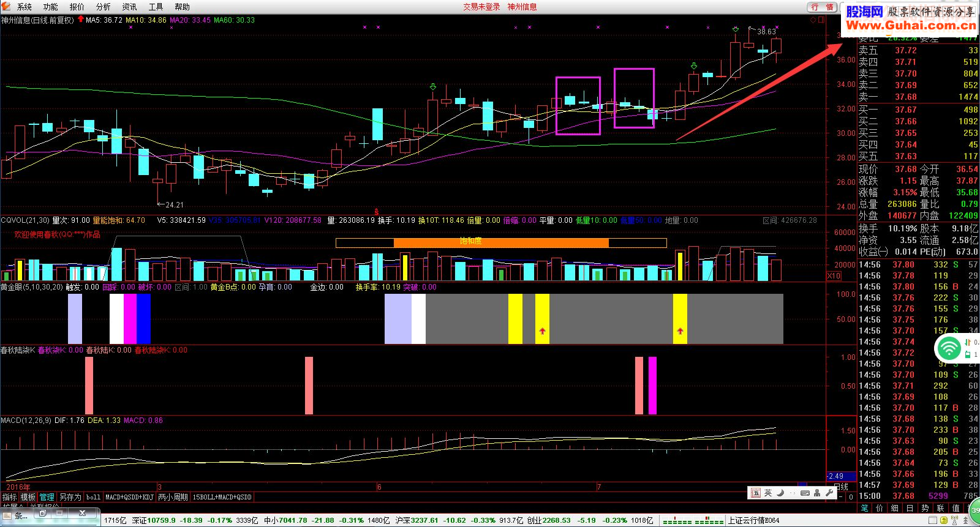This screenshot has height=527, width=980.
Task: Open the 帮助 menu
Action: tap(182, 7)
